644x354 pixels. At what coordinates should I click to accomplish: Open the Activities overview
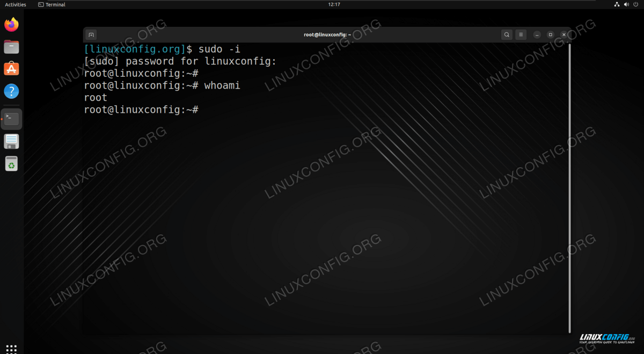click(x=16, y=4)
